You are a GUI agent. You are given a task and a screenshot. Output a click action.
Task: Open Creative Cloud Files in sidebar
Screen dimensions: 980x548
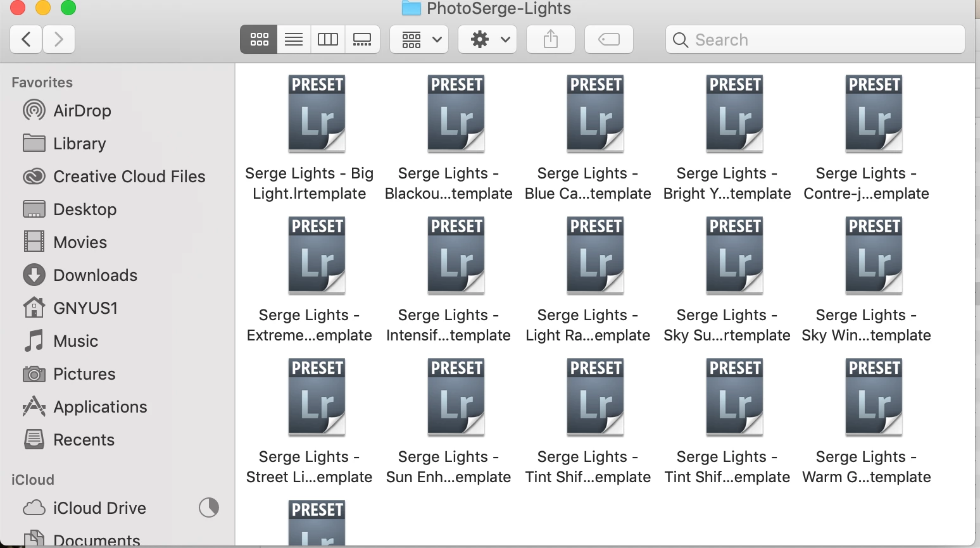coord(115,177)
